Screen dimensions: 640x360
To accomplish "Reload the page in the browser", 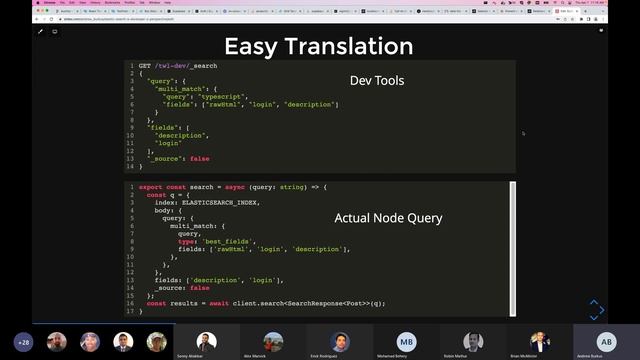I will click(x=51, y=19).
